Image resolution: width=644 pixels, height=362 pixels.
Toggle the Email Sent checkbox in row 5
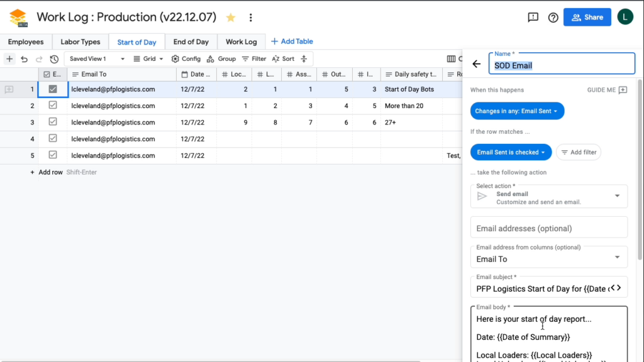pyautogui.click(x=53, y=155)
